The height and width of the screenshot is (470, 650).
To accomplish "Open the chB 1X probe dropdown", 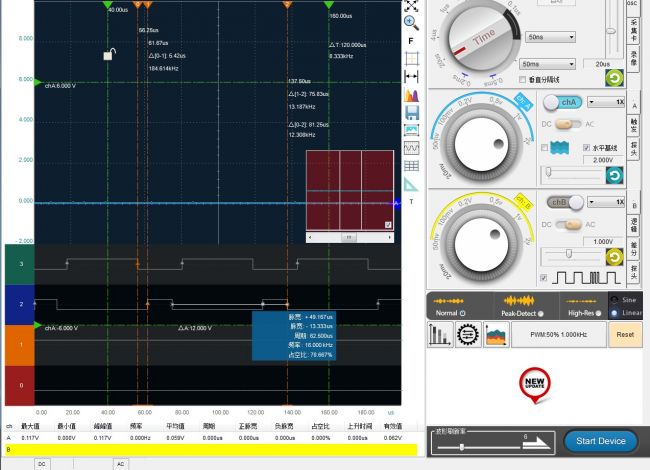I will pyautogui.click(x=606, y=202).
